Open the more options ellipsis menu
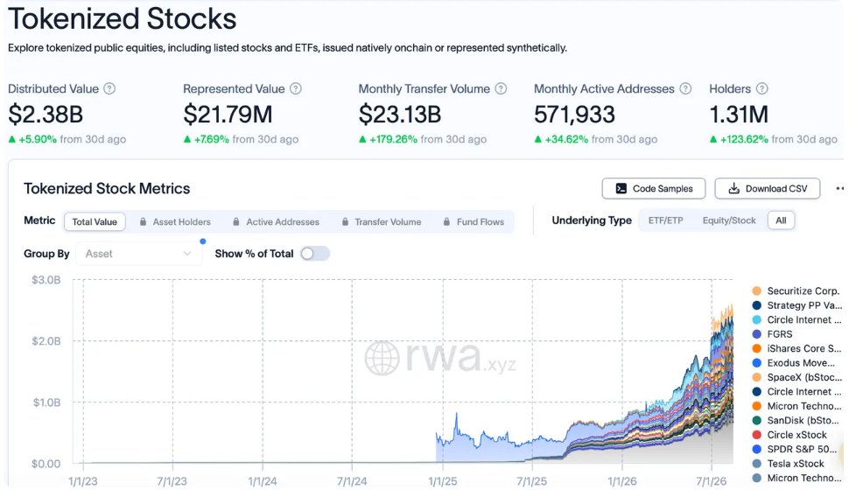 pos(839,188)
